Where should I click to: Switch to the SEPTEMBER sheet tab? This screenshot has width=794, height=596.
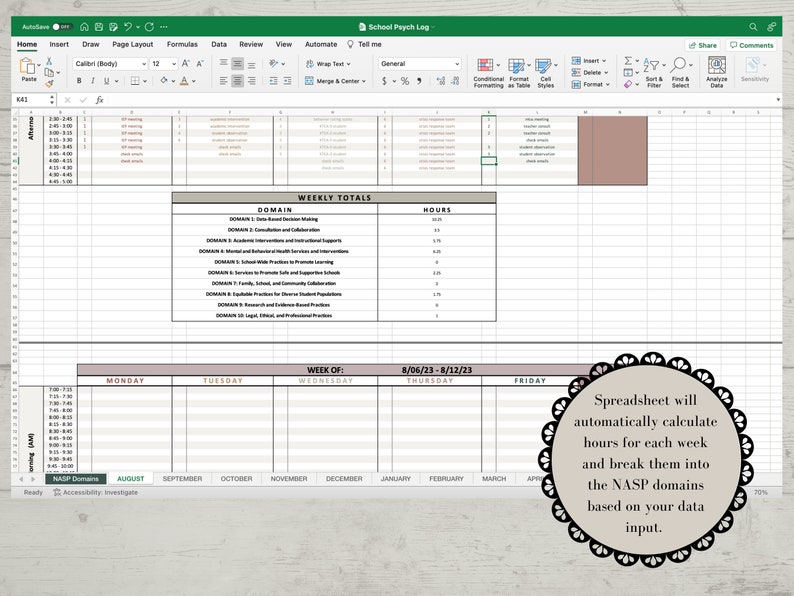click(x=182, y=479)
